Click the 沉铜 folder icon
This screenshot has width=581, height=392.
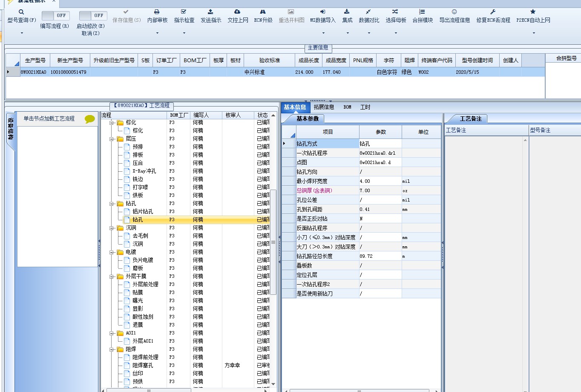pyautogui.click(x=120, y=228)
